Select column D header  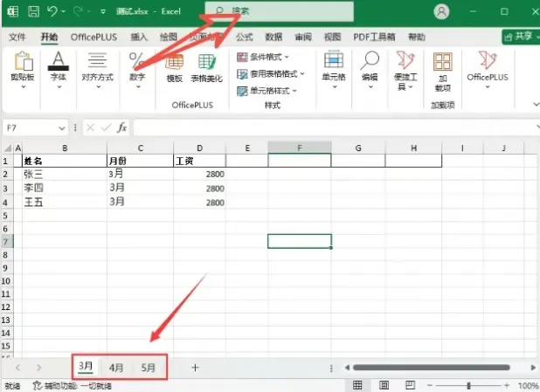[x=200, y=148]
